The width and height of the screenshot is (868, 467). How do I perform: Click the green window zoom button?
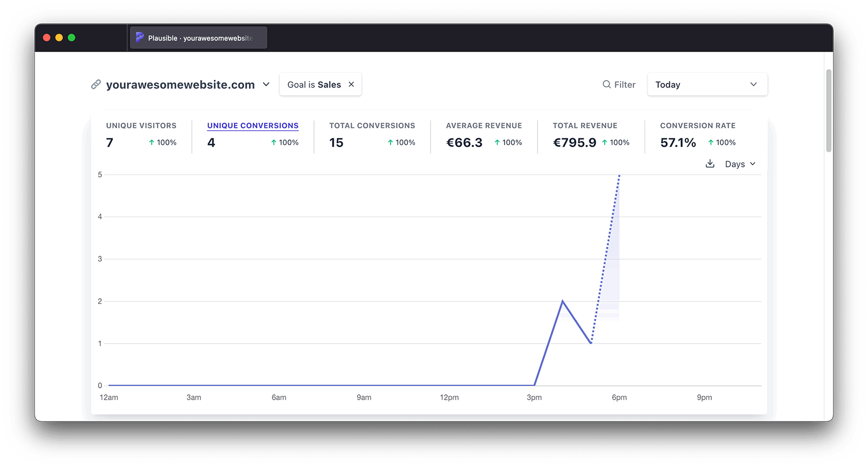click(x=72, y=37)
